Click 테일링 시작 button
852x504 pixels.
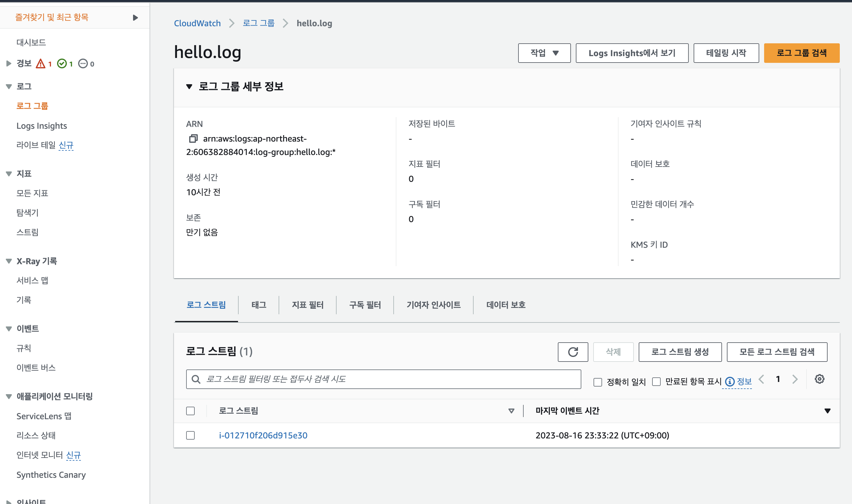[x=726, y=53]
